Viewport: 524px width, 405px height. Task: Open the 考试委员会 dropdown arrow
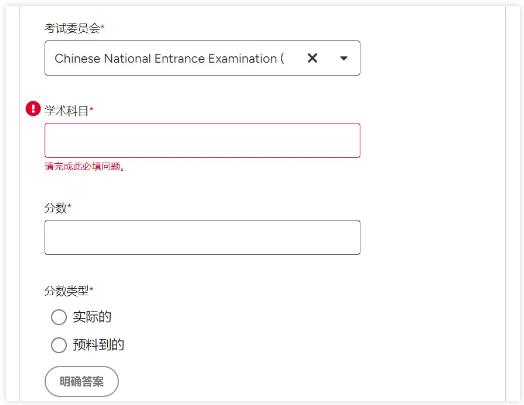(344, 58)
